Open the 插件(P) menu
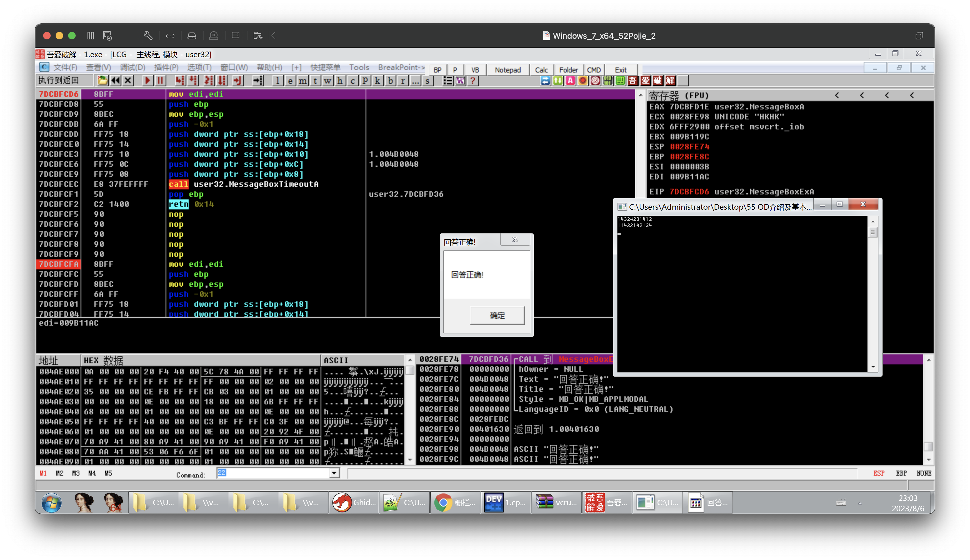970x560 pixels. [x=166, y=67]
